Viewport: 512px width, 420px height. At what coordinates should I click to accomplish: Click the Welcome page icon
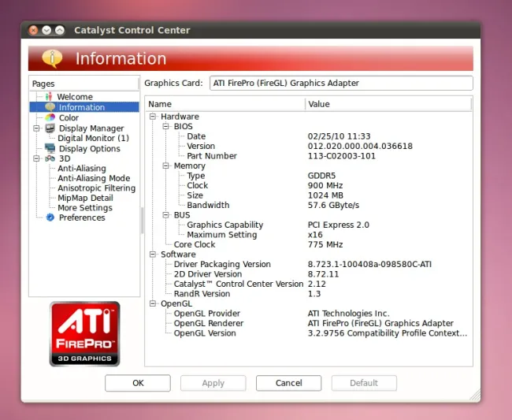pyautogui.click(x=49, y=97)
